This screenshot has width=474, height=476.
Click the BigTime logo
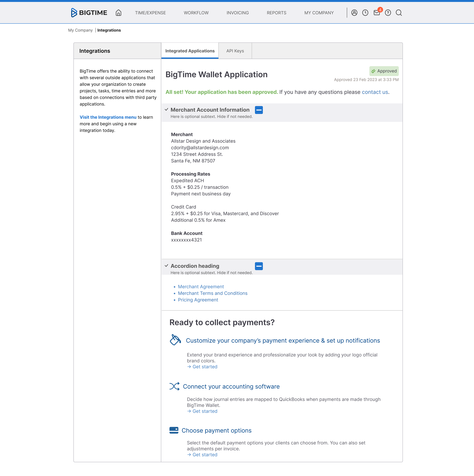click(89, 13)
